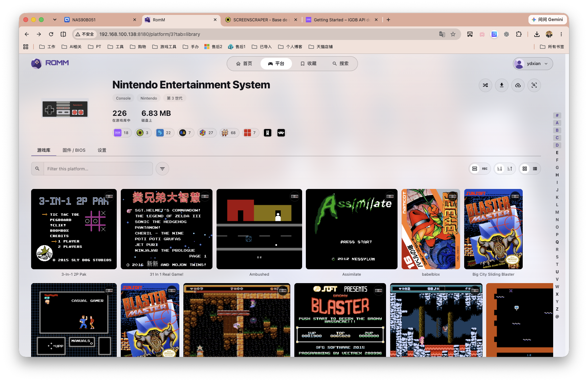Switch sorting to the up-arrow order
588x382 pixels.
(510, 169)
